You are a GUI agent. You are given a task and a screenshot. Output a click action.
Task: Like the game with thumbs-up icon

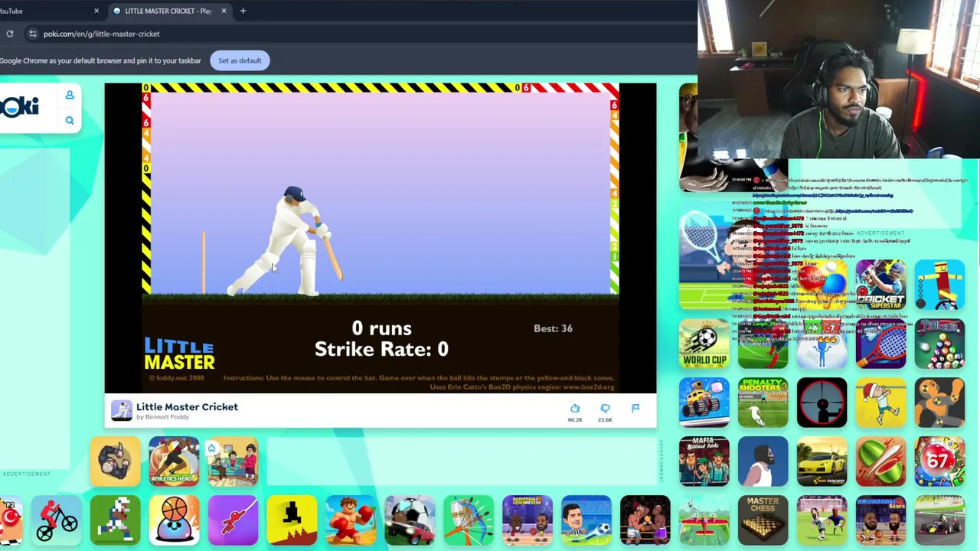coord(575,409)
